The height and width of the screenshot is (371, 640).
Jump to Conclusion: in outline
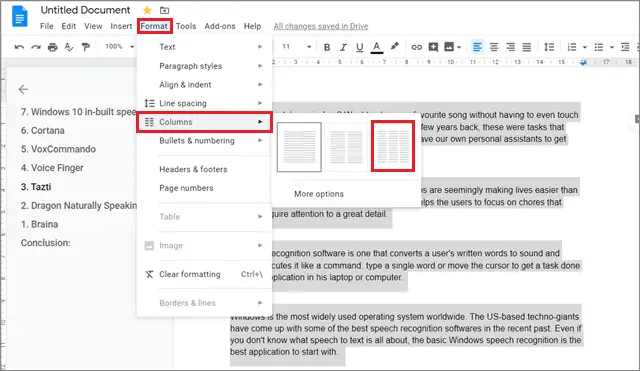[46, 243]
